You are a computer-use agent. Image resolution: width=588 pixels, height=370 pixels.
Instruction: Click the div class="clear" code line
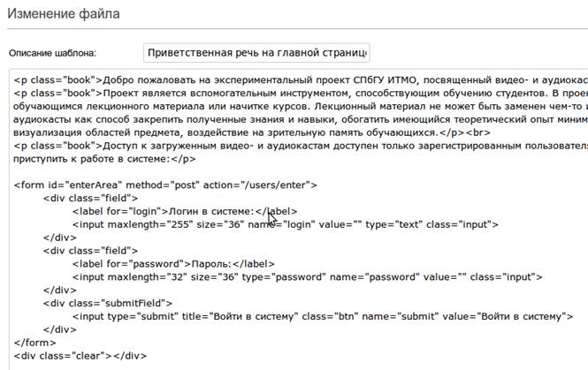(x=80, y=356)
